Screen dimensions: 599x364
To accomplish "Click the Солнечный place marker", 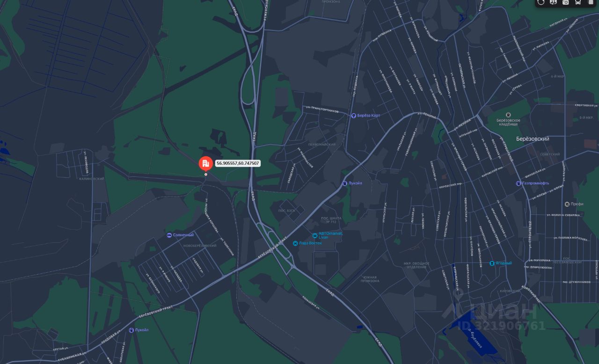I will click(180, 235).
